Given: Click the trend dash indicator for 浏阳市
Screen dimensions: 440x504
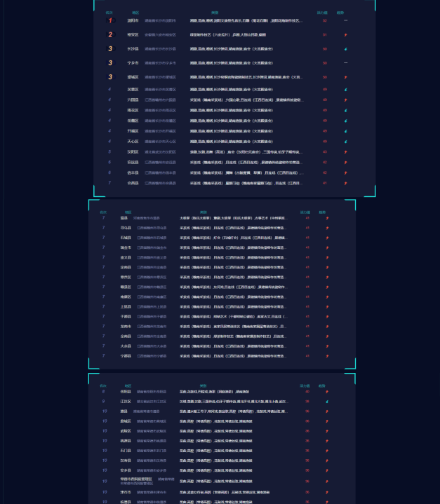Looking at the screenshot, I should [x=345, y=20].
